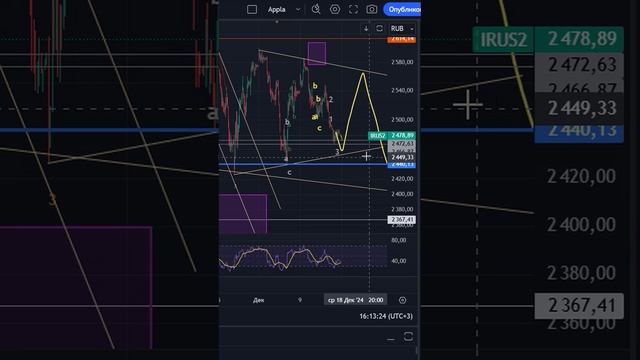
Task: Take a chart snapshot with camera icon
Action: (x=371, y=9)
